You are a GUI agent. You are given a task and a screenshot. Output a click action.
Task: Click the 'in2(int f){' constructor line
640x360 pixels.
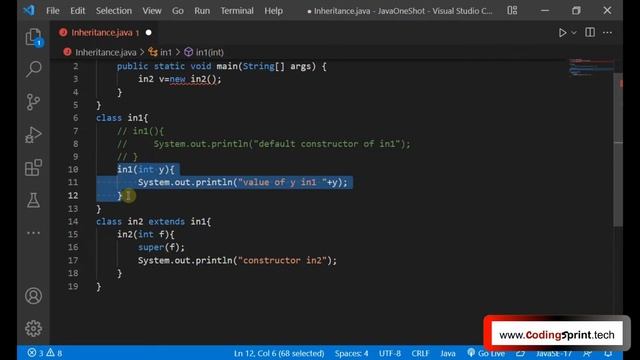pyautogui.click(x=146, y=234)
